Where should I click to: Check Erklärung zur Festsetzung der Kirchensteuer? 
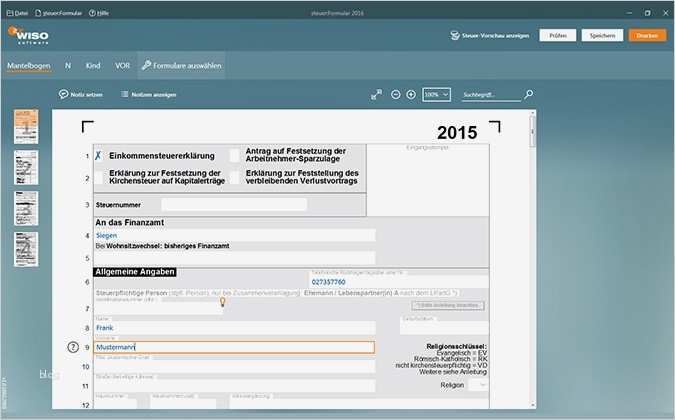99,177
